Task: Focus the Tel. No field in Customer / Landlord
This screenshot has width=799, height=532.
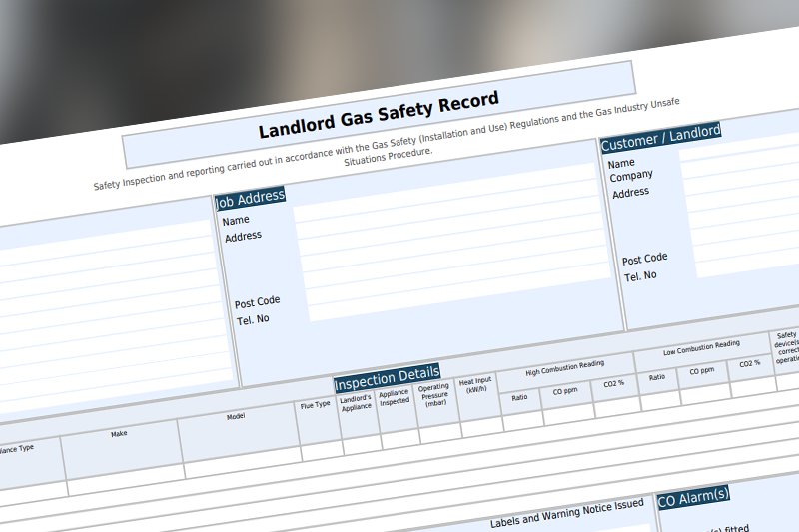Action: point(747,264)
